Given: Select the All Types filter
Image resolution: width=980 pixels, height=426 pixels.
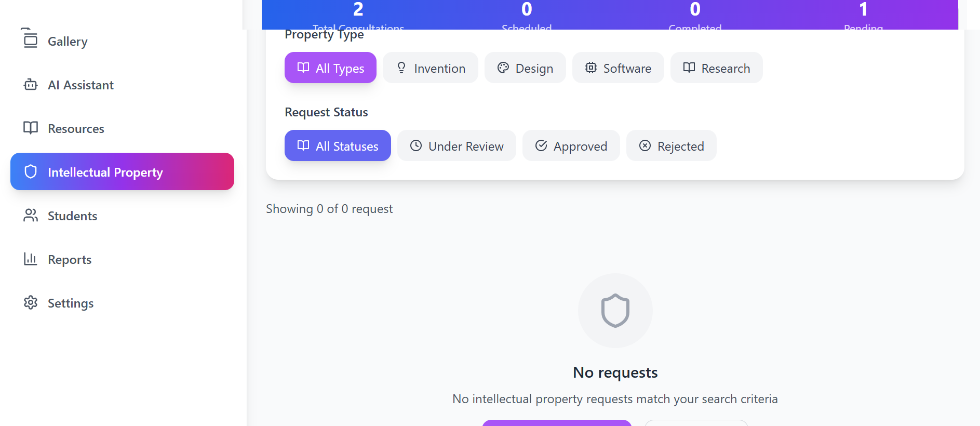Looking at the screenshot, I should tap(330, 68).
